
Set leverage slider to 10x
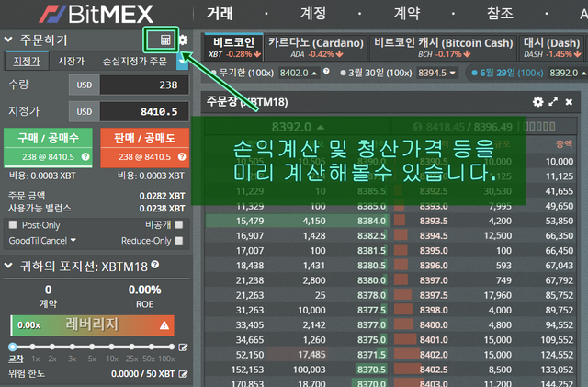[x=112, y=347]
